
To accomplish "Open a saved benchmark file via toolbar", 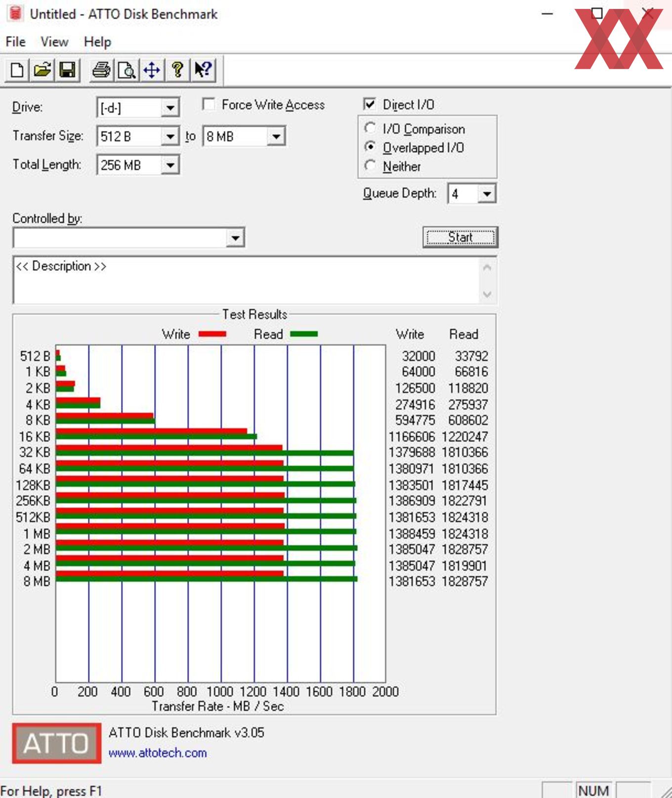I will pos(42,70).
